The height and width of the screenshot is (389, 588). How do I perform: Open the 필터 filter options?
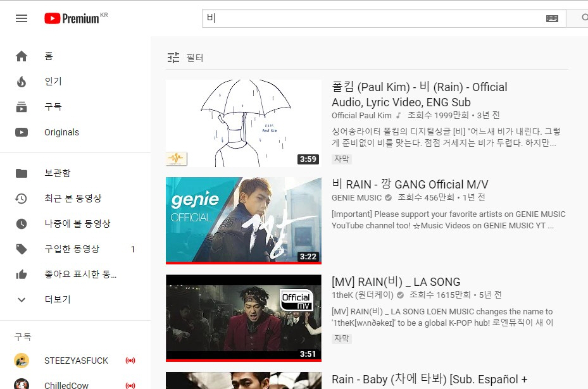[x=195, y=58]
